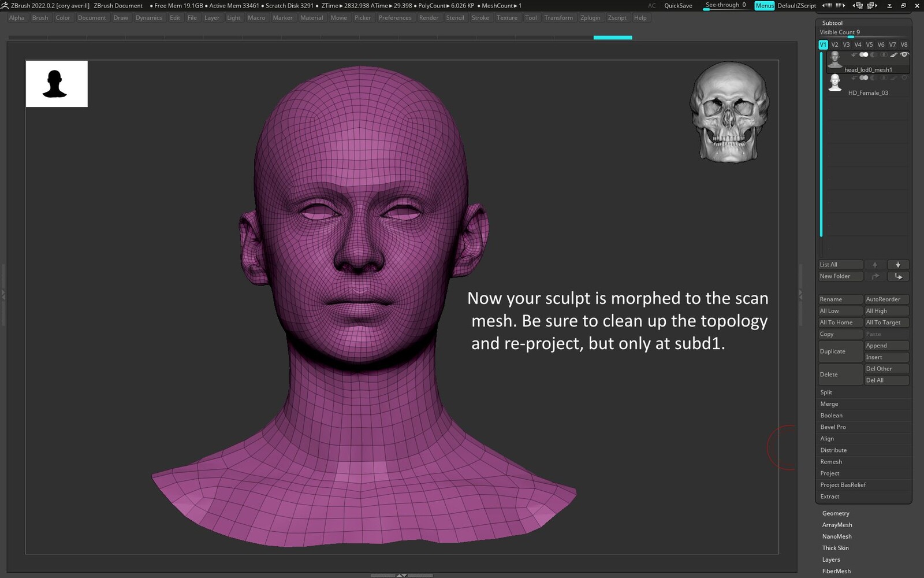
Task: Toggle union boolean mode on head_lod0_mesh1
Action: click(x=863, y=55)
